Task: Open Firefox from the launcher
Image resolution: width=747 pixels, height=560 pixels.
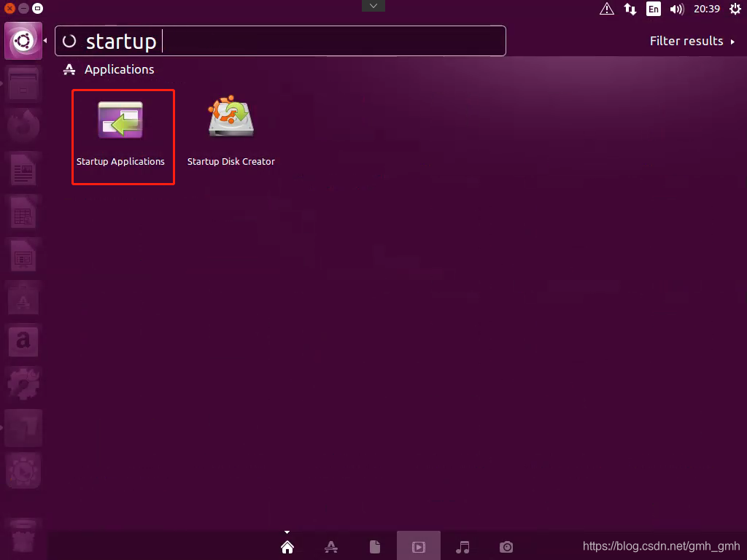Action: (23, 125)
